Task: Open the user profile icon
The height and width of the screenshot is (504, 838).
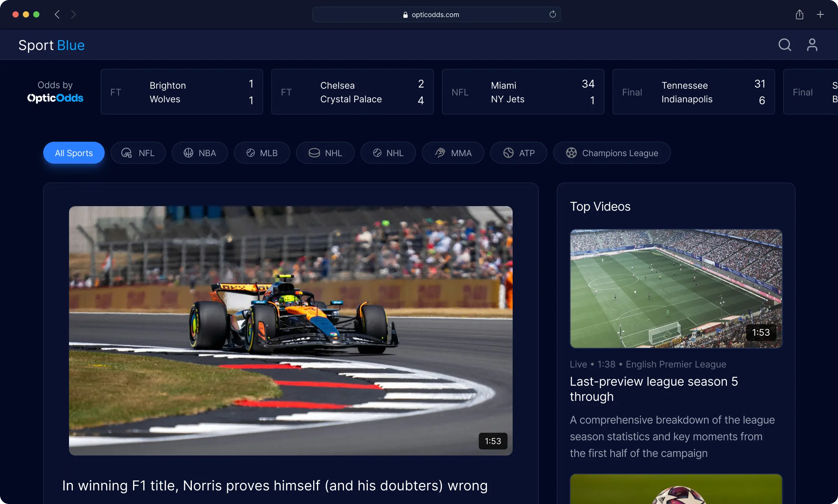Action: click(812, 45)
